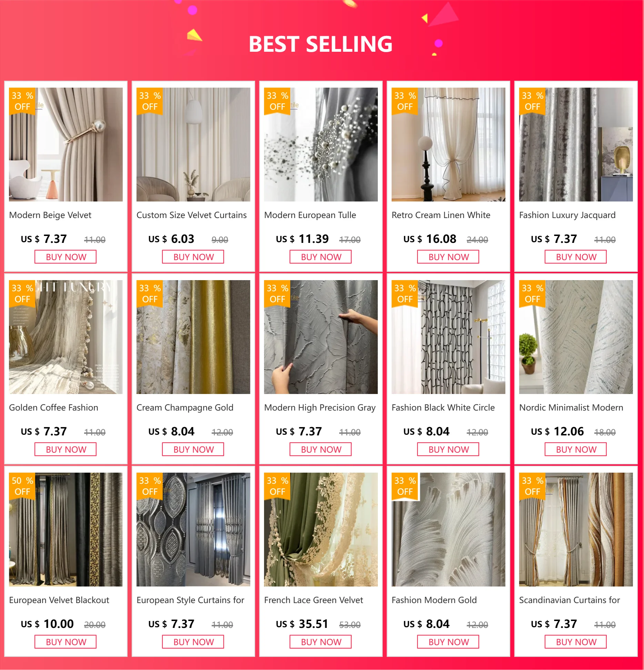View the Golden Coffee Fashion curtain thumbnail

click(x=66, y=337)
